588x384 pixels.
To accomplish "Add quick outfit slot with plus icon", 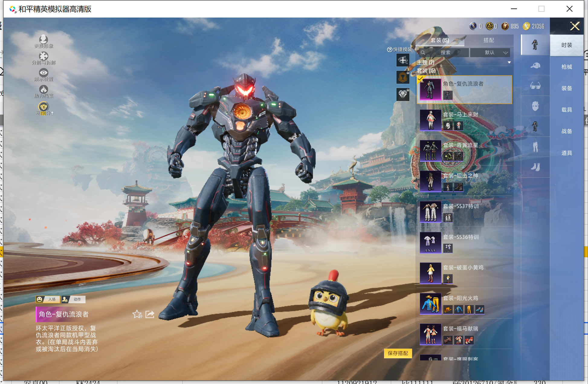I will [403, 60].
